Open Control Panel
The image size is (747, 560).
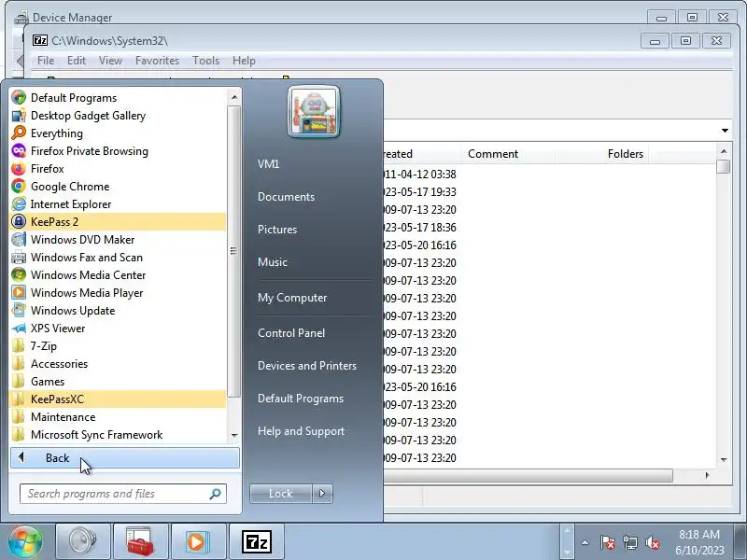tap(291, 333)
